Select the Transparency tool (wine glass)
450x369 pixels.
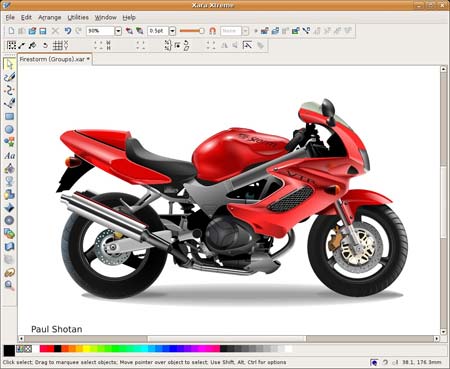click(x=9, y=181)
